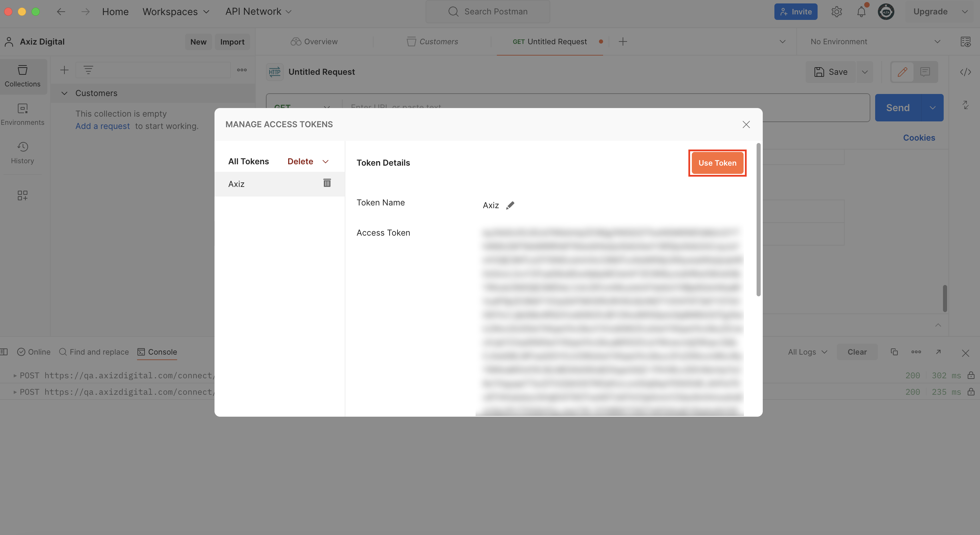Viewport: 980px width, 535px height.
Task: Open console more options ellipsis
Action: pyautogui.click(x=916, y=352)
